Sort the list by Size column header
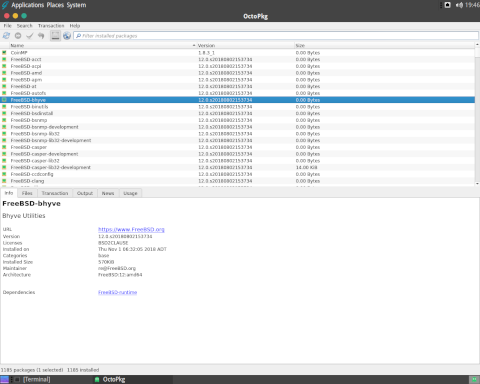This screenshot has width=480, height=384. [x=384, y=45]
